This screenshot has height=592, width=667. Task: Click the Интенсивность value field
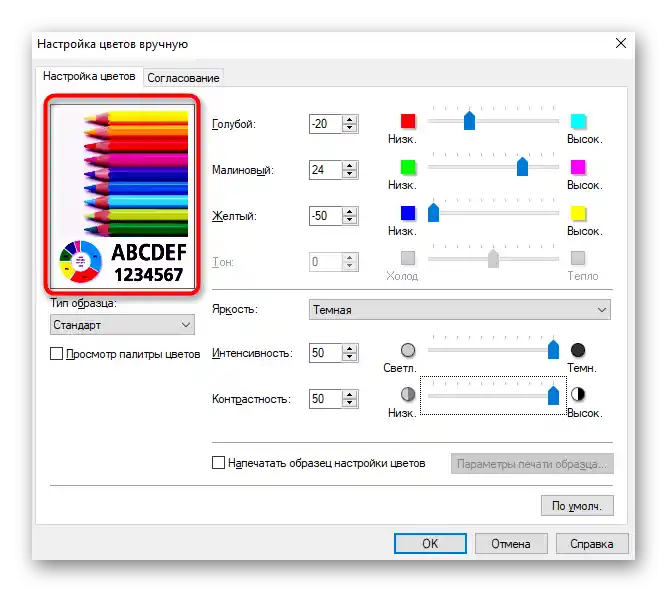[325, 353]
